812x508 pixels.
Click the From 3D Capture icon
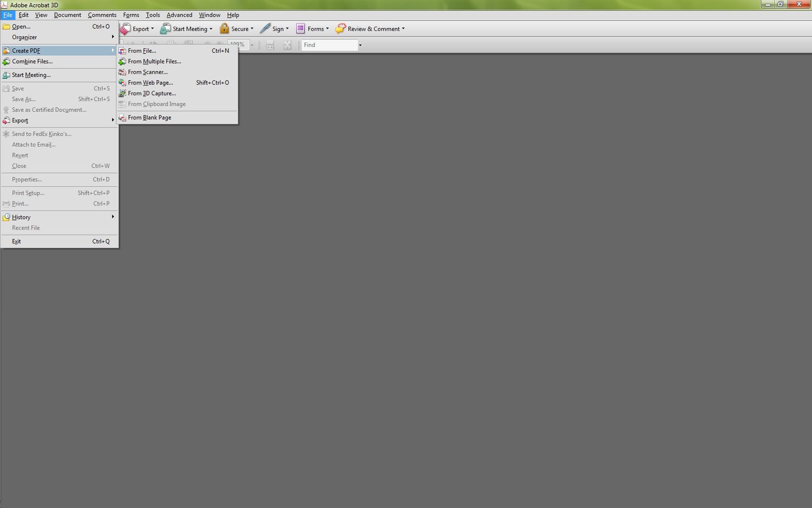pos(122,93)
